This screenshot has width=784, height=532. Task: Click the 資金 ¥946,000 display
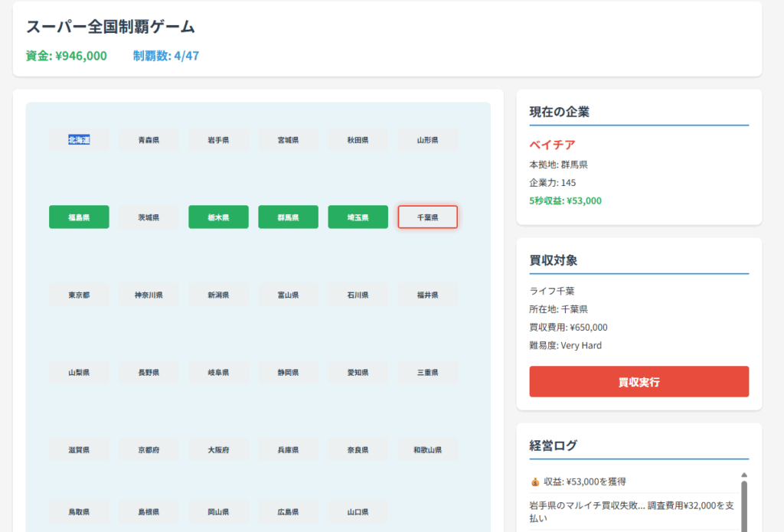pyautogui.click(x=67, y=56)
